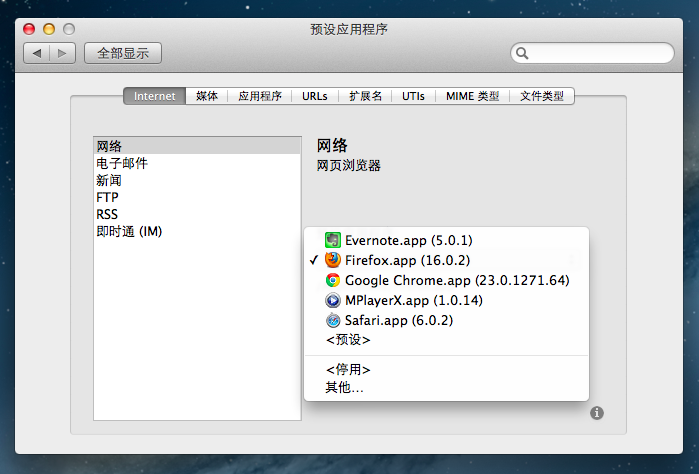
Task: Select the 扩展名 tab
Action: pos(365,96)
